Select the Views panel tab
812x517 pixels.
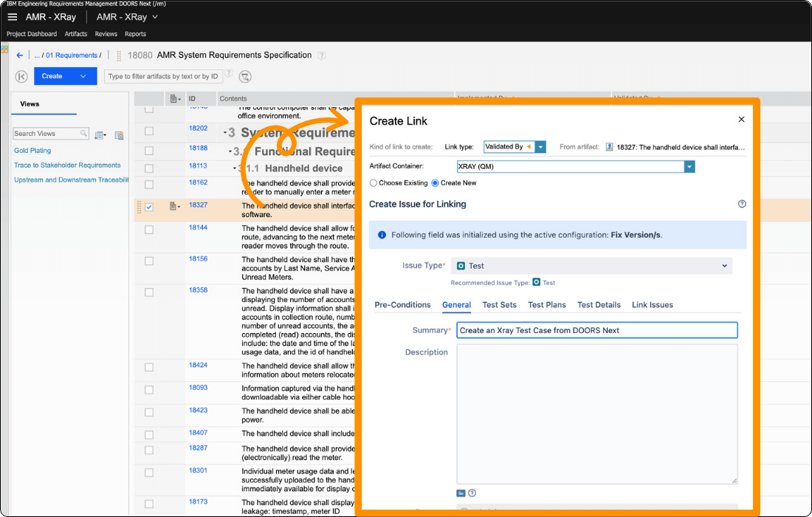(30, 103)
